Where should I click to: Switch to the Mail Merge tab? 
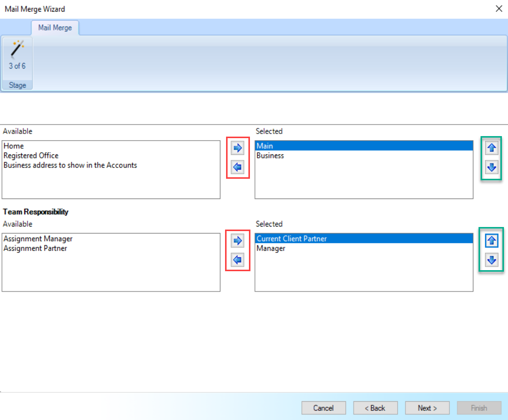coord(55,27)
